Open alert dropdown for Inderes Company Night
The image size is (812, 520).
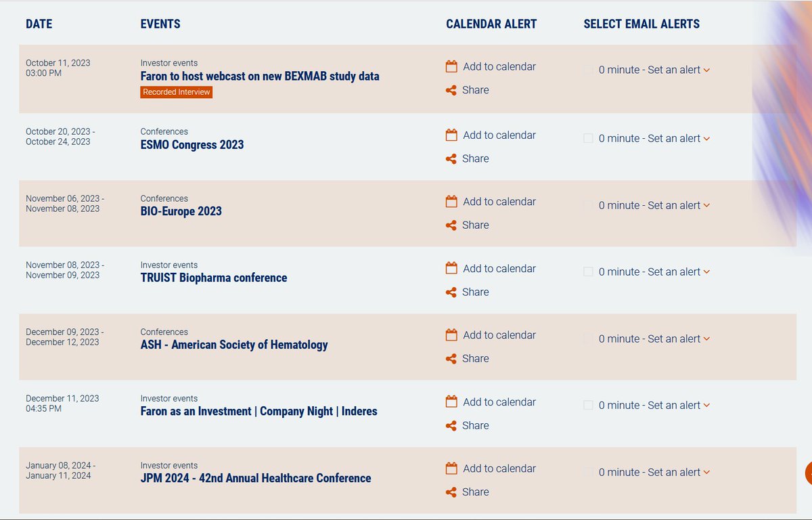coord(706,405)
